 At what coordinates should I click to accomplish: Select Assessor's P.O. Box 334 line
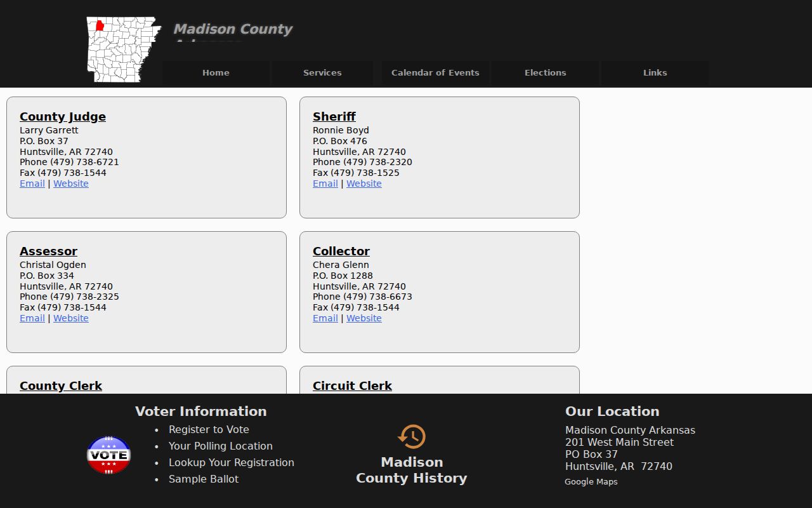click(47, 276)
